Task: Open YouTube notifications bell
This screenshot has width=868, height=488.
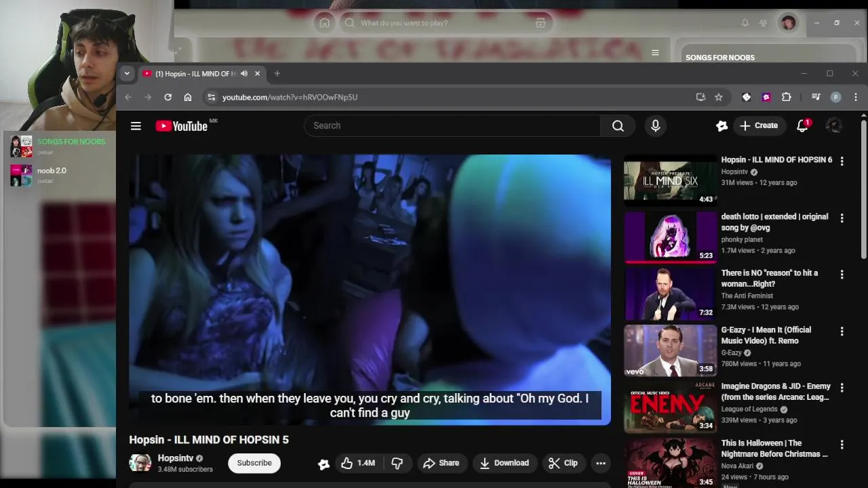Action: click(803, 125)
